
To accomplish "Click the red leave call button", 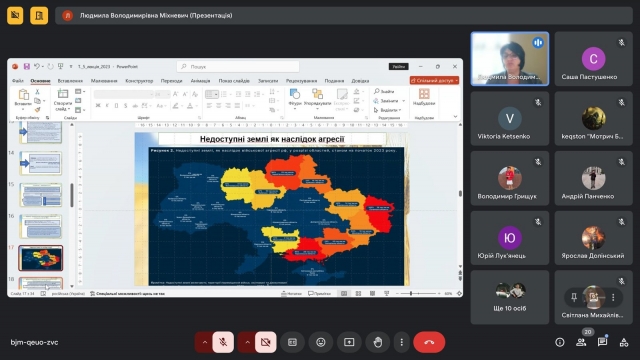I will 429,342.
